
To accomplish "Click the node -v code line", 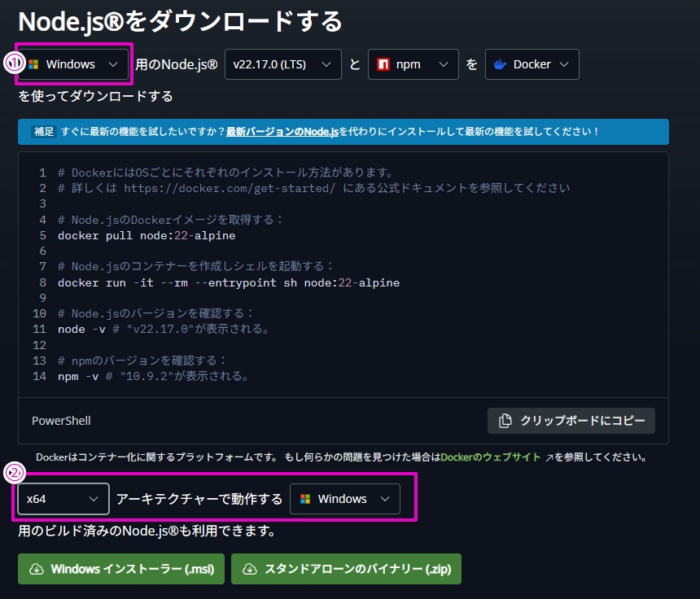I will pyautogui.click(x=164, y=329).
